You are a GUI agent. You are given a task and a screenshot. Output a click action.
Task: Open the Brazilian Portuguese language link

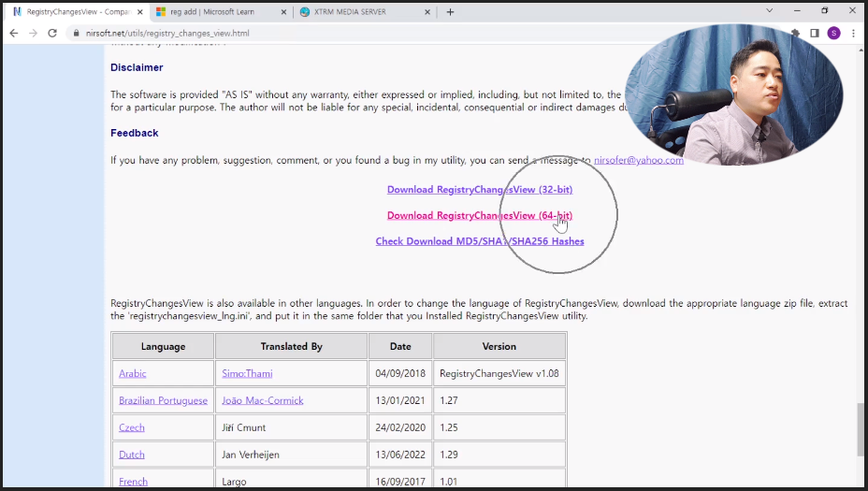point(163,400)
